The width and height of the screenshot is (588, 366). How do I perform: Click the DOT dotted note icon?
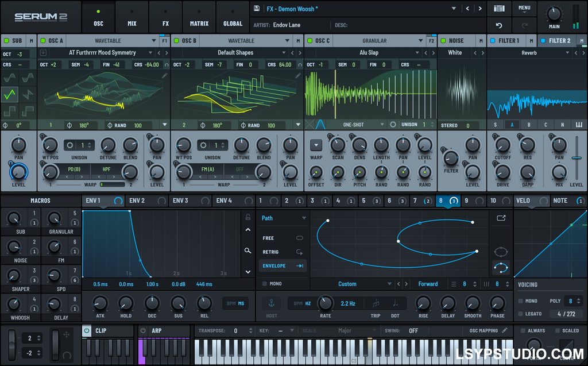click(395, 303)
